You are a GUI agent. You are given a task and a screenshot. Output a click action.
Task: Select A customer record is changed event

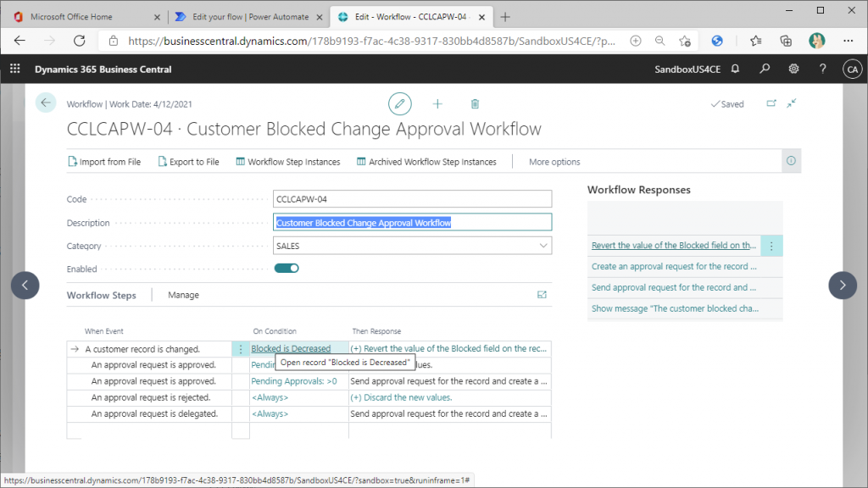coord(142,349)
